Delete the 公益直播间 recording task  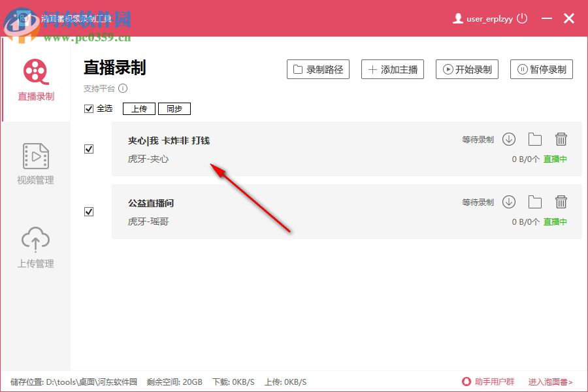coord(561,201)
